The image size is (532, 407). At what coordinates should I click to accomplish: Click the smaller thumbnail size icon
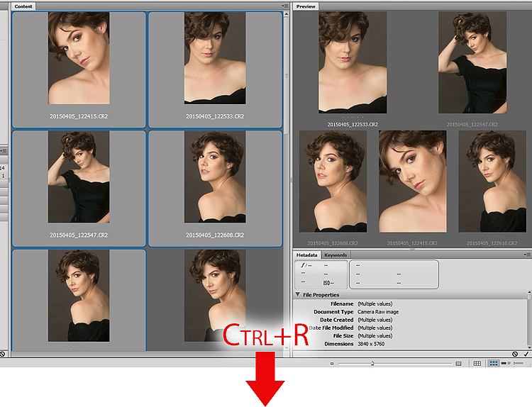332,363
